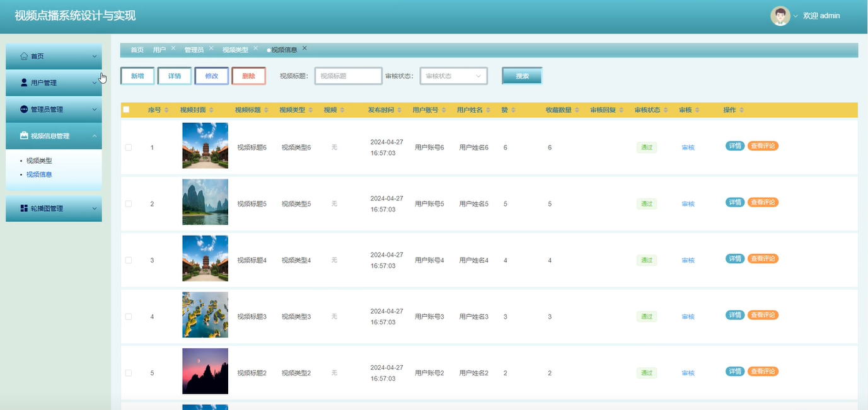Click the 新增 button
Viewport: 868px width, 410px height.
coord(137,76)
